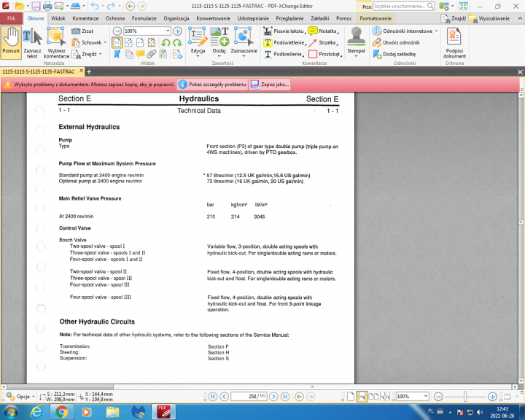This screenshot has height=420, width=525.
Task: Click the zoom slider in status bar
Action: click(465, 396)
